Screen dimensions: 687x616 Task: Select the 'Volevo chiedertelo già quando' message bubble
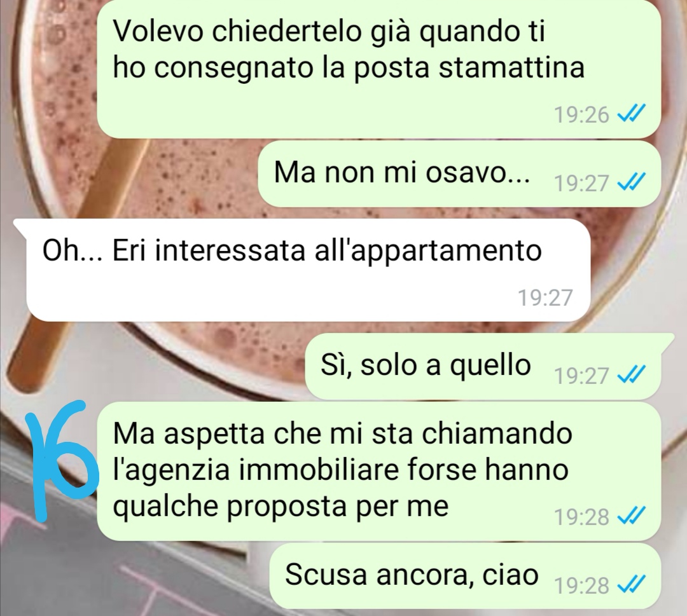coord(378,68)
